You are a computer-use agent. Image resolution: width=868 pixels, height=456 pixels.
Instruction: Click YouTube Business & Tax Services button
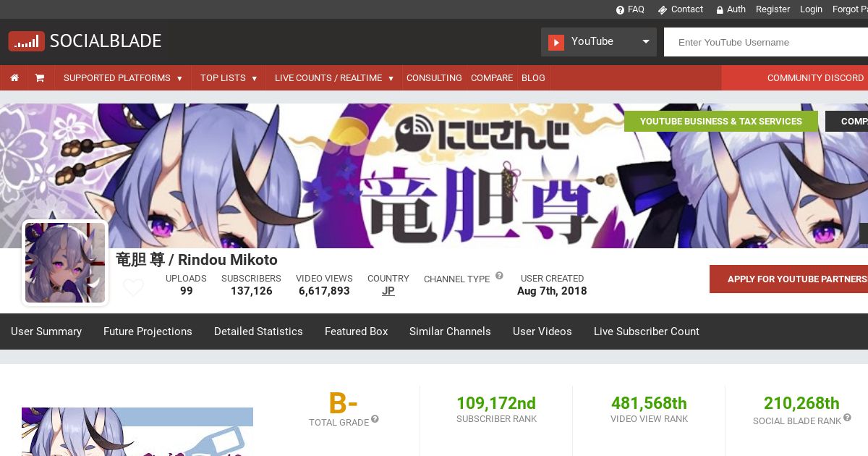[x=721, y=121]
